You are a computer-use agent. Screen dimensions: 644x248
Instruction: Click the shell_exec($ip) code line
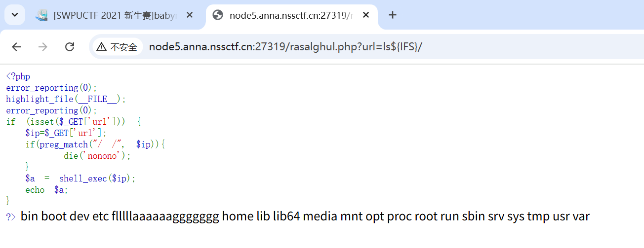80,178
